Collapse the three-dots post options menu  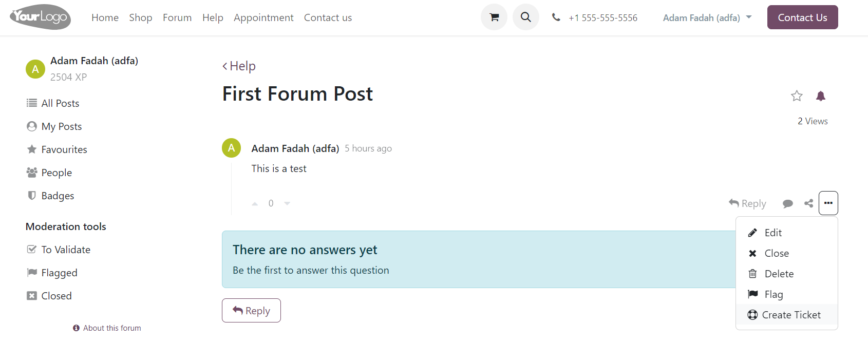828,203
